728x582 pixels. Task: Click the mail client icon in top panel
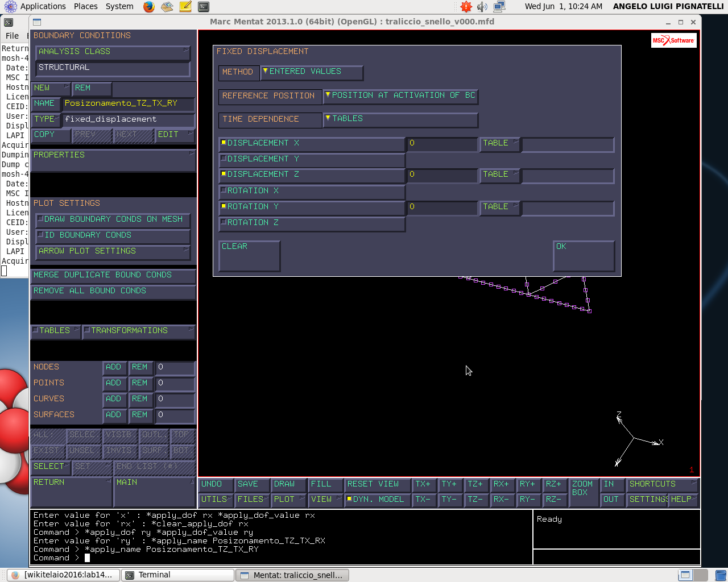167,7
